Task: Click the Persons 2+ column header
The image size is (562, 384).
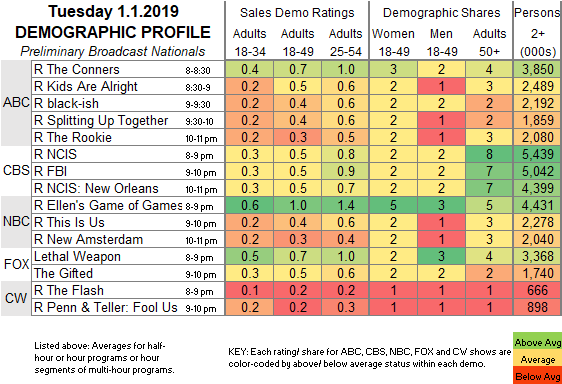Action: (x=537, y=32)
